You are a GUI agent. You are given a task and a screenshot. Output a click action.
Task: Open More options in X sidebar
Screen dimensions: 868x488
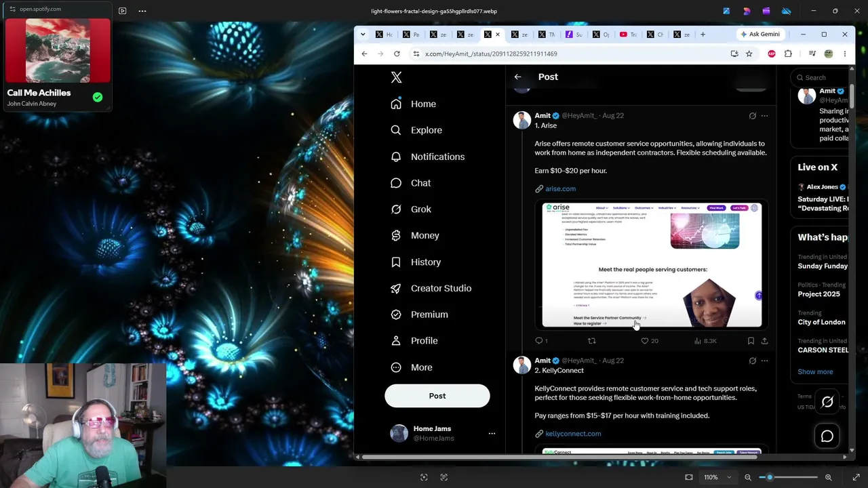point(412,367)
